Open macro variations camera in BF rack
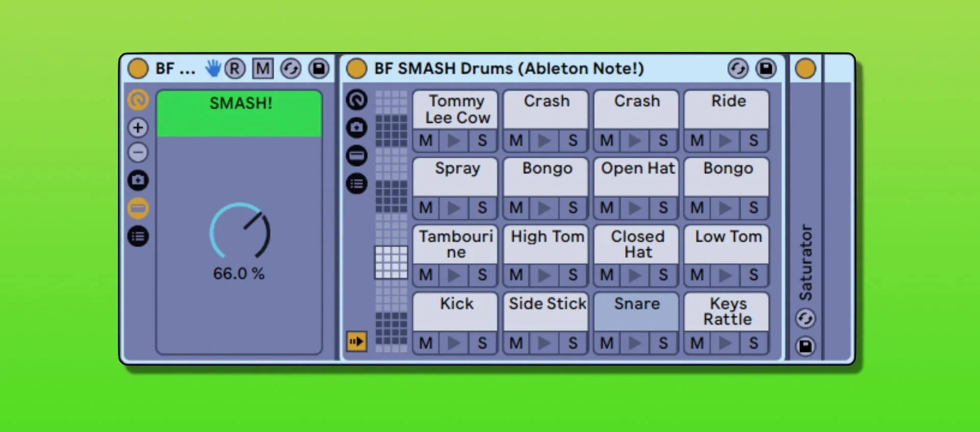This screenshot has width=980, height=432. tap(138, 180)
